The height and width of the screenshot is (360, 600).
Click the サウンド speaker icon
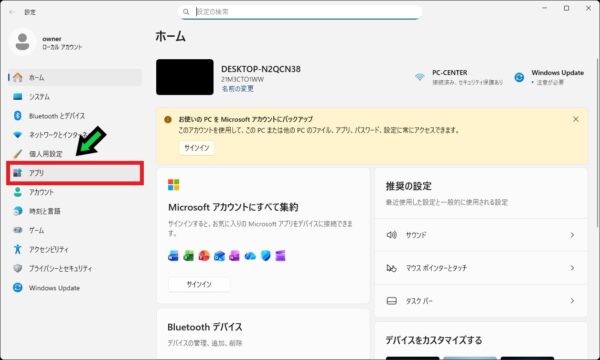[x=391, y=235]
